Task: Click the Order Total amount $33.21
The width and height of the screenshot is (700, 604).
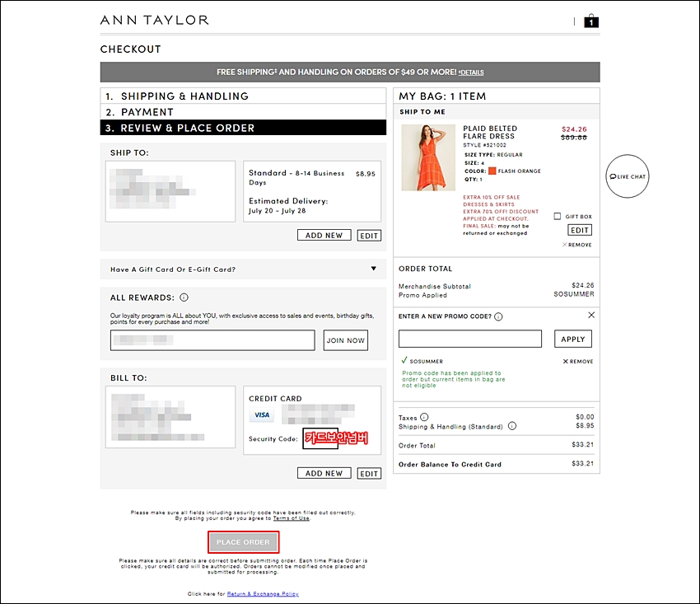Action: (582, 444)
